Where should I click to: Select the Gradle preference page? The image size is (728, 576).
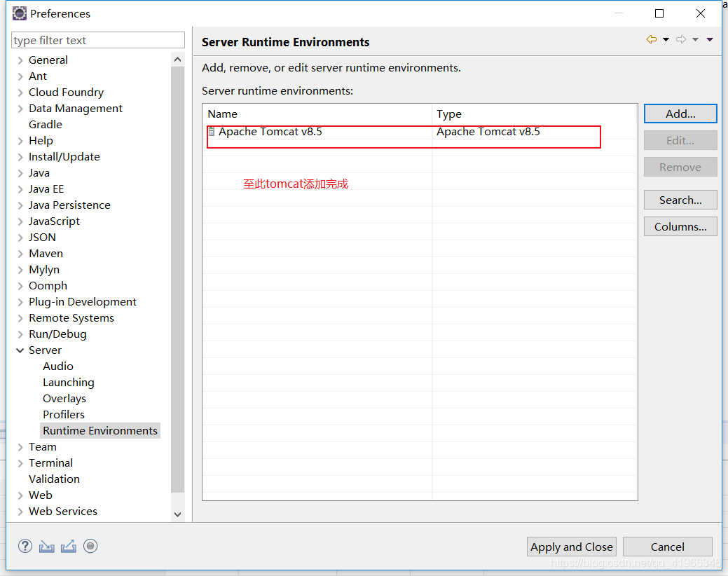[x=46, y=125]
